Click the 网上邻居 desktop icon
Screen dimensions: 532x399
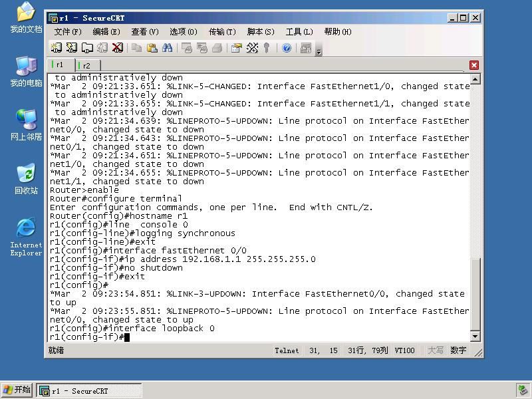(26, 125)
